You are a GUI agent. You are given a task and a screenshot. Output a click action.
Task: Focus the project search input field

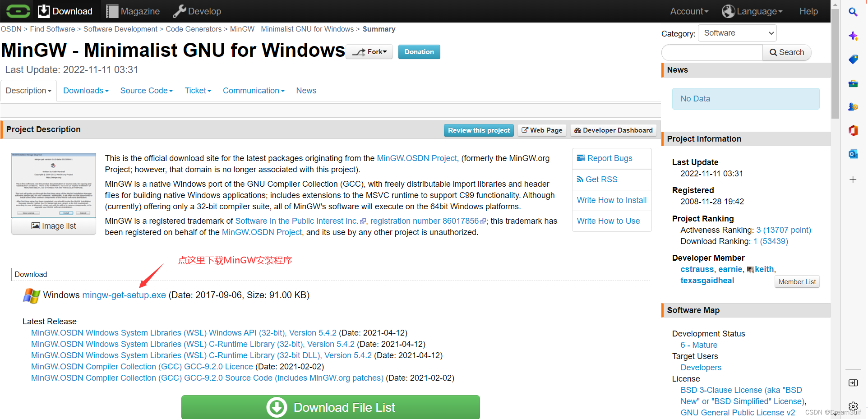coord(712,52)
